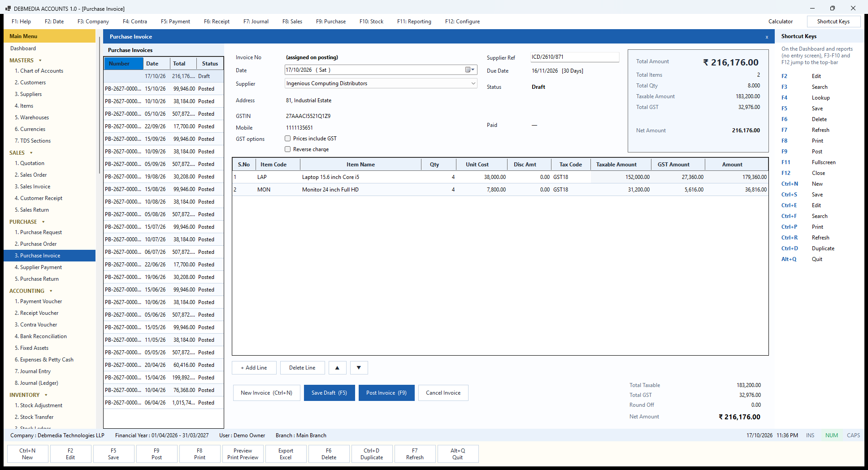Click Post Invoice (F9) button
The width and height of the screenshot is (868, 470).
tap(386, 393)
